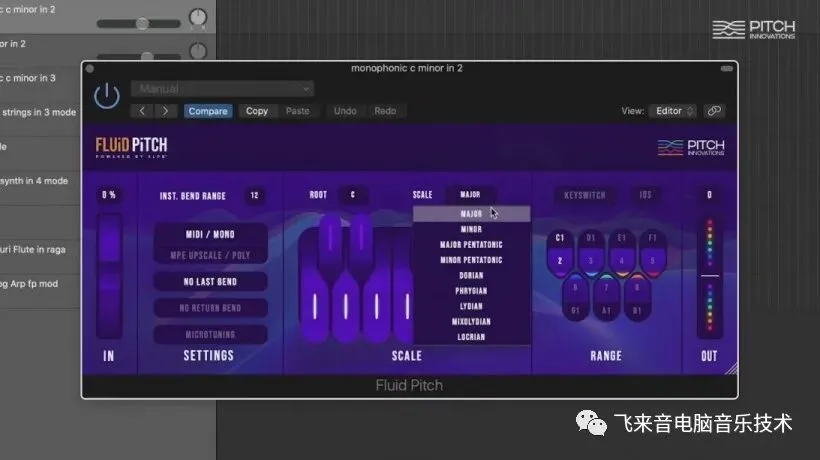Go to next preset arrow
Viewport: 820px width, 460px height.
pyautogui.click(x=165, y=111)
